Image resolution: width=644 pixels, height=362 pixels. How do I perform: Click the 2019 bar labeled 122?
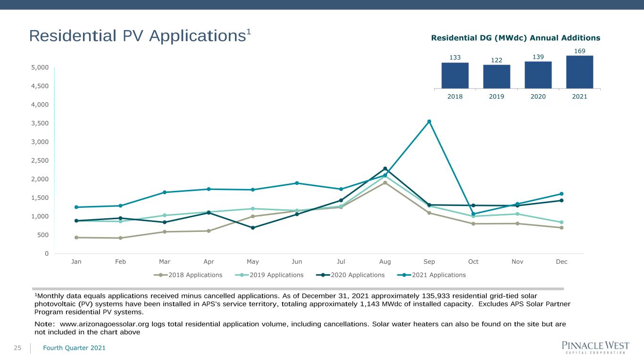[x=496, y=76]
